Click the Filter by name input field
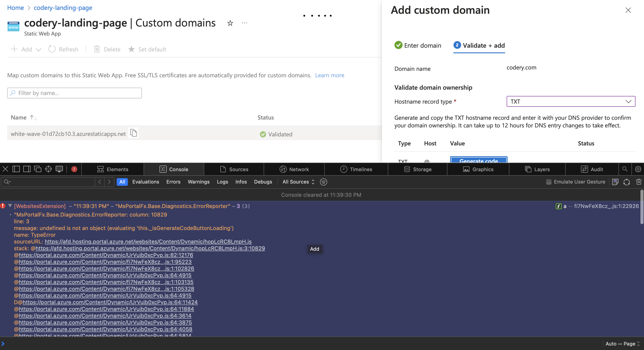The image size is (644, 350). (74, 93)
